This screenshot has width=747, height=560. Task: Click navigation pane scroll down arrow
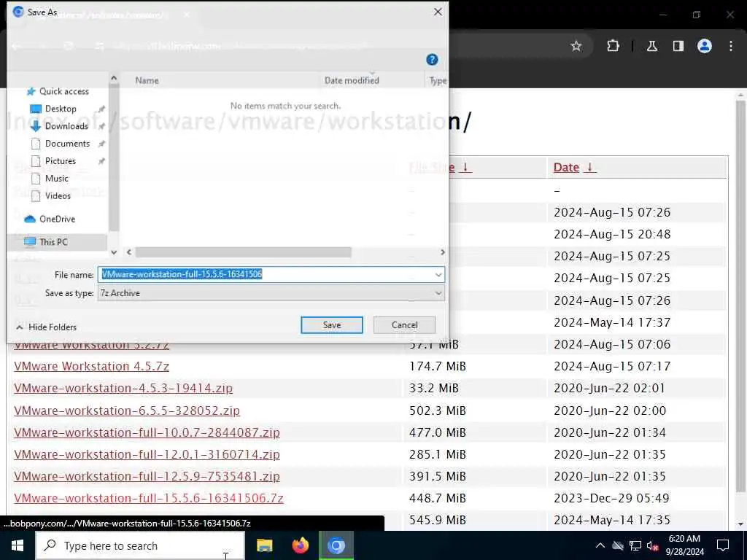[x=114, y=252]
